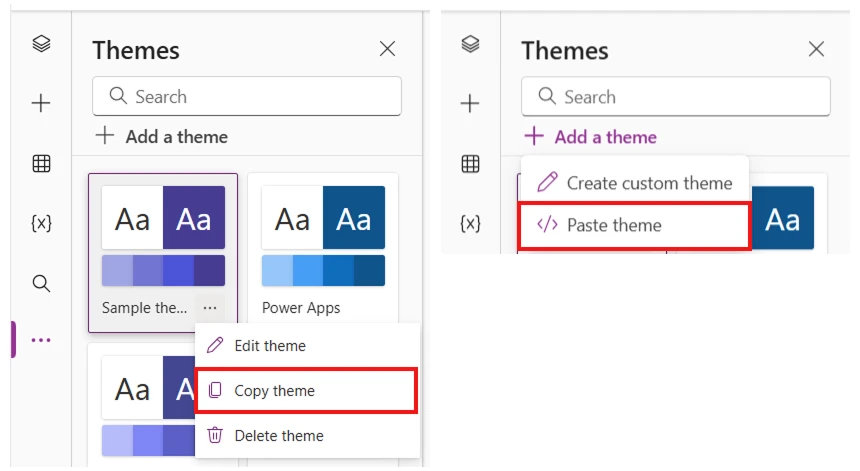Click the purple More ellipsis in left sidebar

(x=41, y=340)
